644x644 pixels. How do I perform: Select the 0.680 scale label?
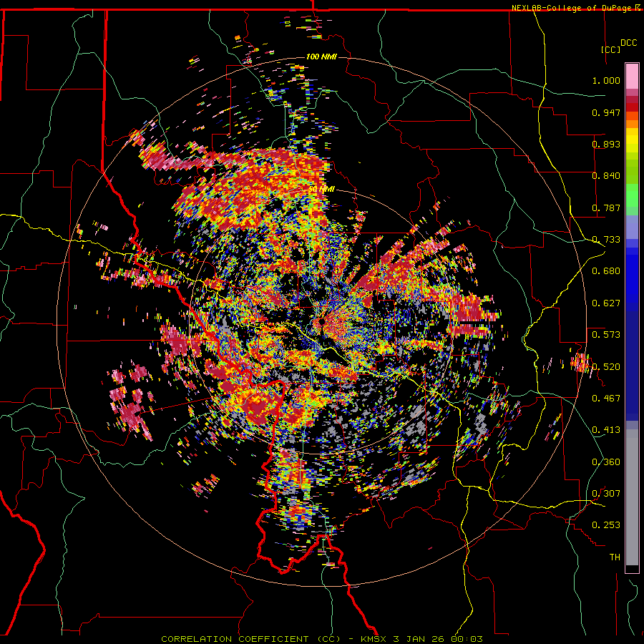tap(606, 271)
